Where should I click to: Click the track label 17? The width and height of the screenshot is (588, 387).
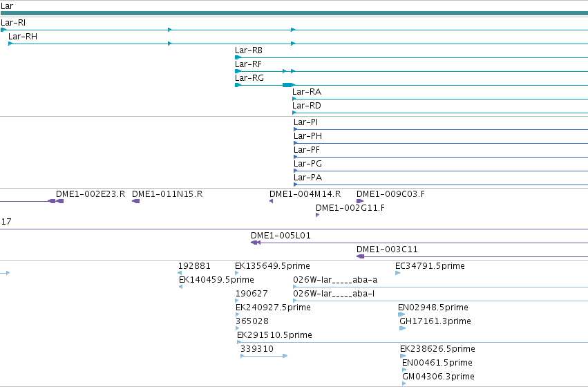pyautogui.click(x=6, y=222)
